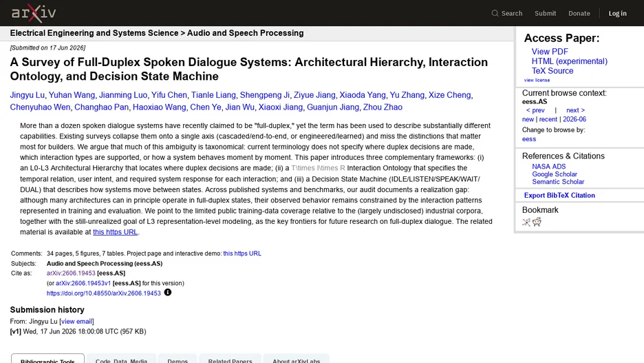The height and width of the screenshot is (363, 644).
Task: Open NASA ADS reference
Action: [x=549, y=167]
